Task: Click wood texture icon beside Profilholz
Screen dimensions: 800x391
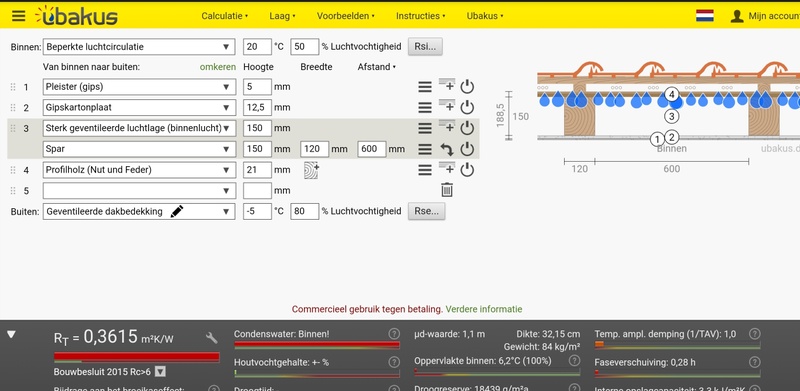Action: point(311,170)
